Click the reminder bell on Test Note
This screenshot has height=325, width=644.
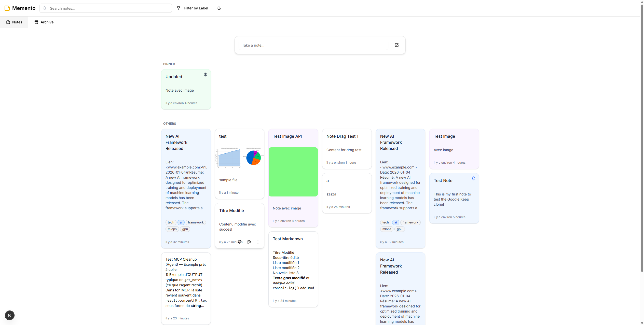coord(473,178)
